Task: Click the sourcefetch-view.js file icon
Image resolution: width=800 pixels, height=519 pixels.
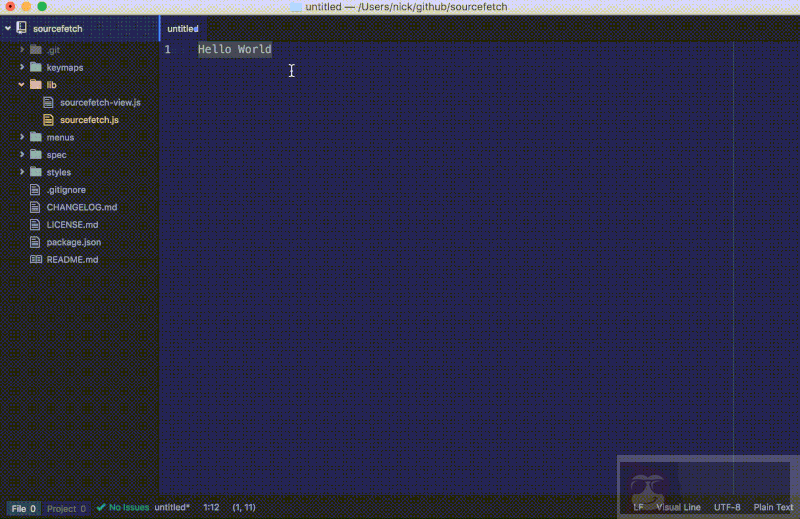Action: (x=49, y=102)
